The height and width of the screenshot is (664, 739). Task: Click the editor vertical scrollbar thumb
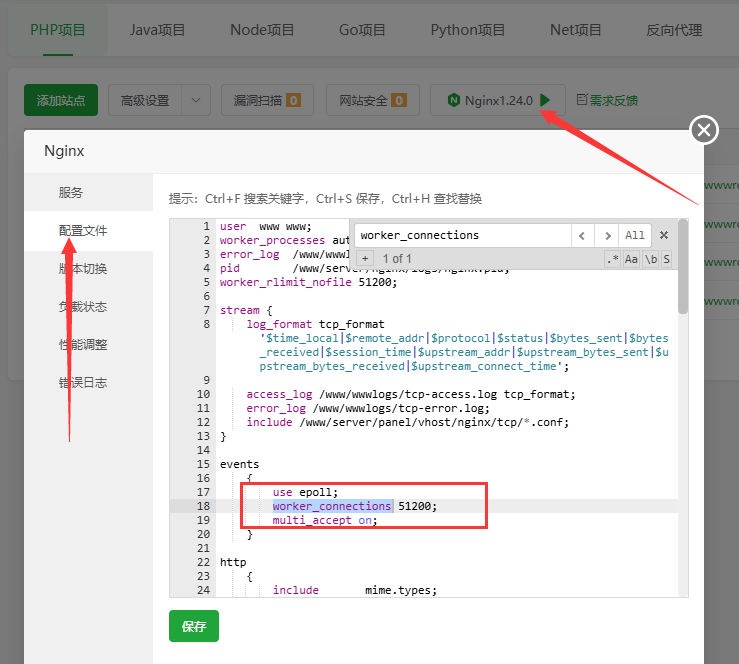(x=683, y=267)
